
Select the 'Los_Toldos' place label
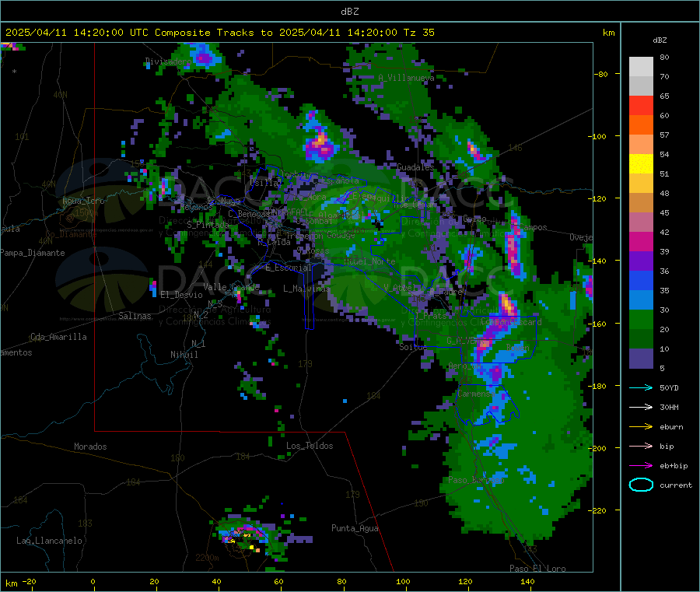click(310, 446)
